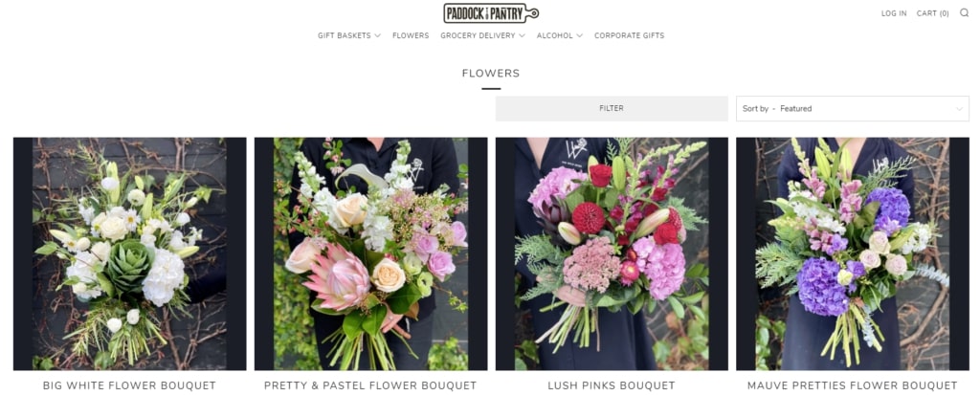This screenshot has width=980, height=395.
Task: Click the Big White Flower Bouquet title
Action: pyautogui.click(x=129, y=385)
